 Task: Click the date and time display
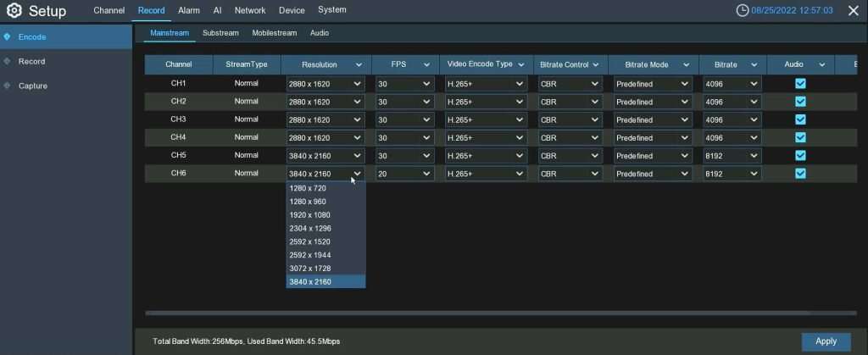pyautogui.click(x=793, y=10)
